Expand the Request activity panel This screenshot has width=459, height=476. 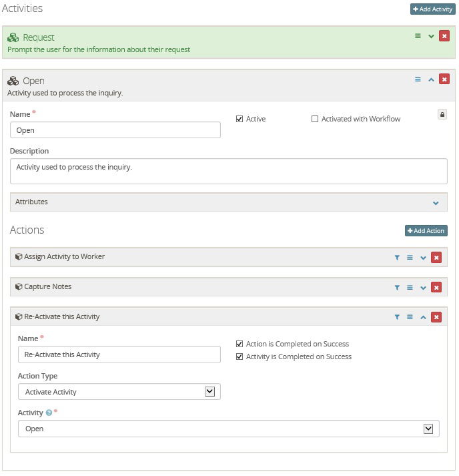[431, 36]
